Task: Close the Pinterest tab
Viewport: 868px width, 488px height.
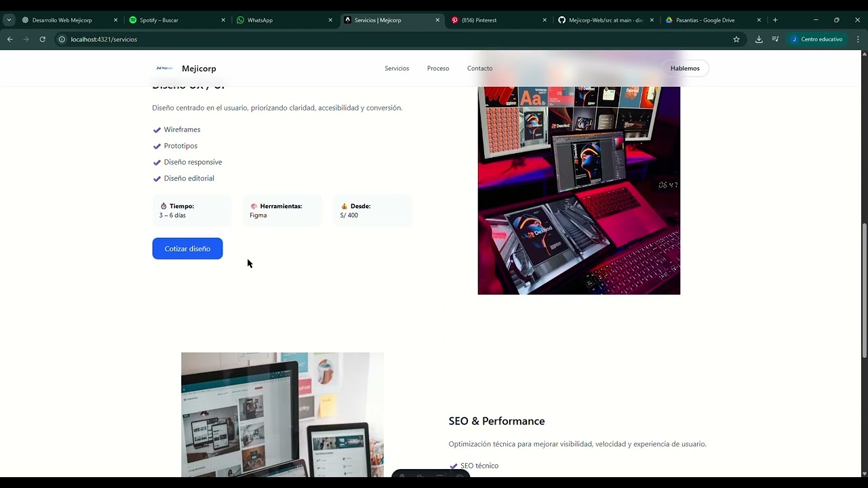Action: pos(545,20)
